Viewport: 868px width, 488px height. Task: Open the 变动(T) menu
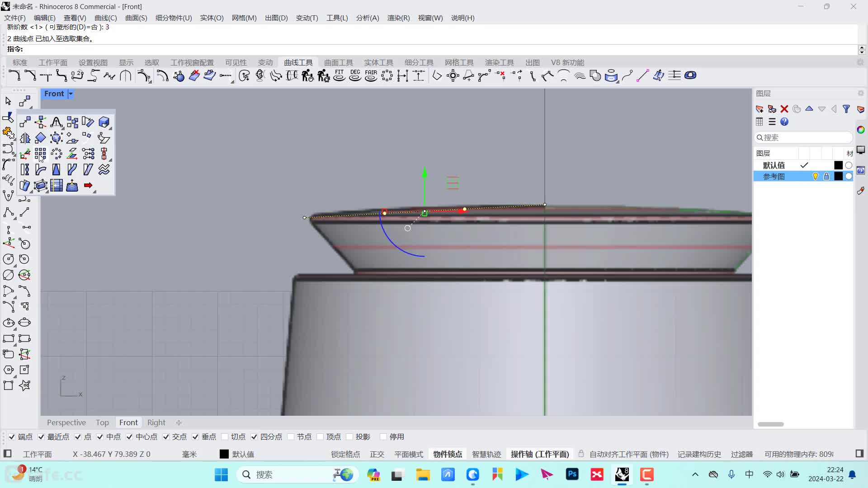coord(307,18)
